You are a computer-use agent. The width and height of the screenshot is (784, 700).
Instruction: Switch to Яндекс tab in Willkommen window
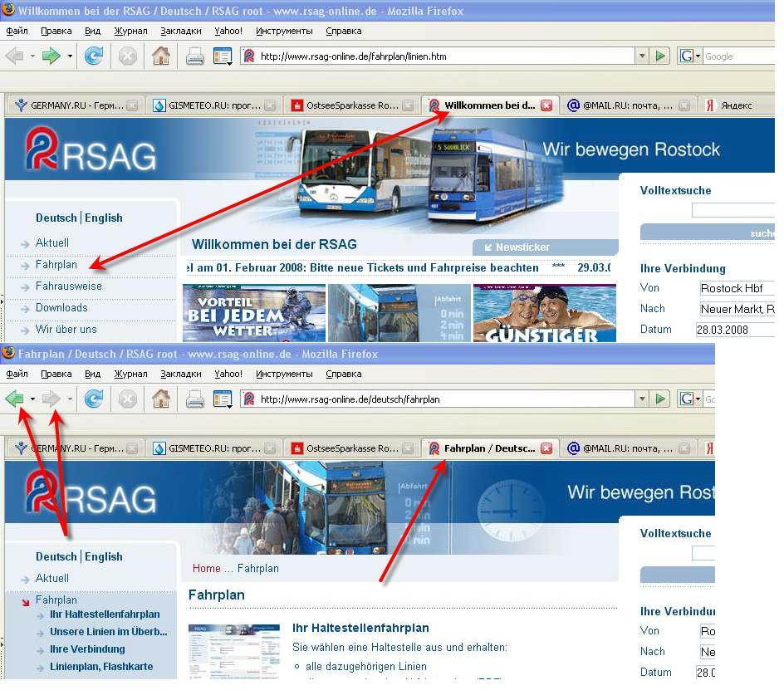(735, 105)
